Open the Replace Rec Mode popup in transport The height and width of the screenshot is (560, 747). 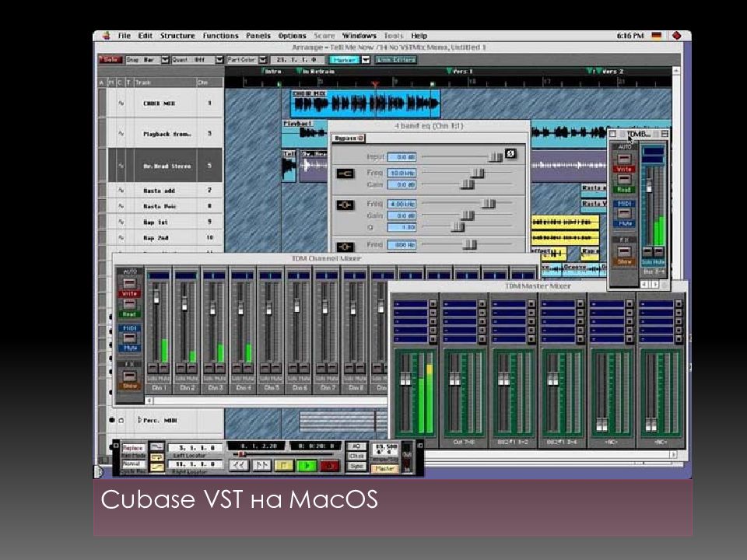133,448
